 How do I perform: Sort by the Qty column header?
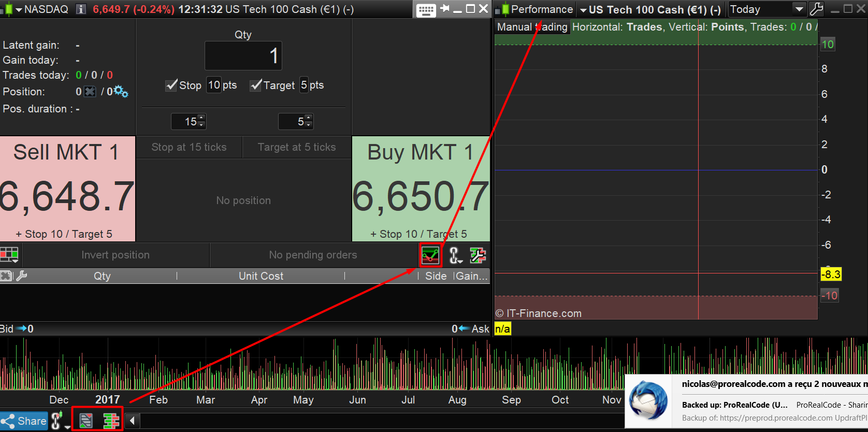click(x=102, y=276)
